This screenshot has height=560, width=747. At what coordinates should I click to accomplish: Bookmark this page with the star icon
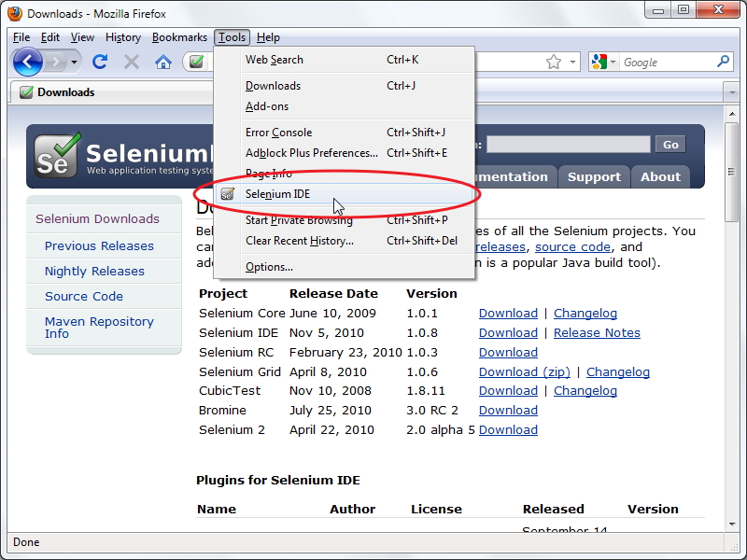(x=553, y=62)
